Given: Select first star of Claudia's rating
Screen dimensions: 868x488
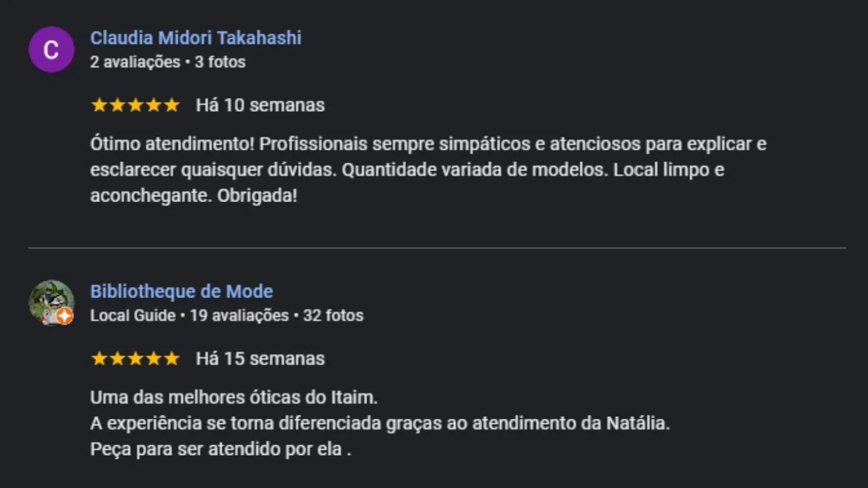Looking at the screenshot, I should (x=99, y=105).
